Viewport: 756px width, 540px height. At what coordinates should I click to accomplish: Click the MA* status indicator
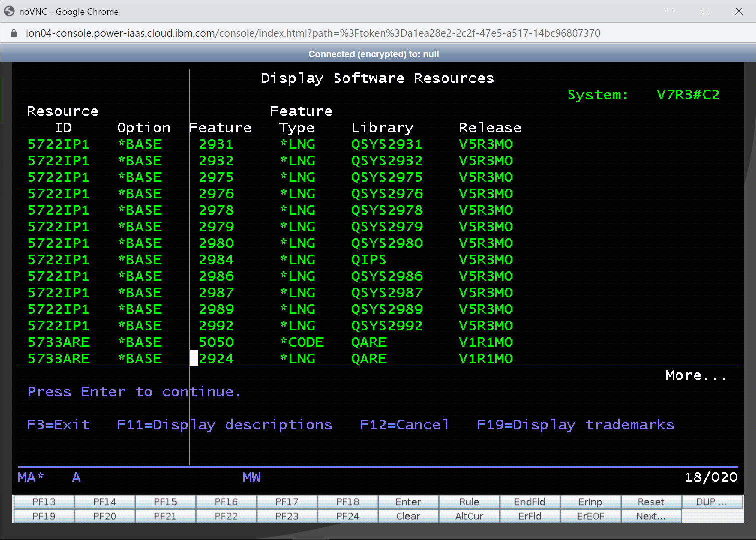point(31,477)
